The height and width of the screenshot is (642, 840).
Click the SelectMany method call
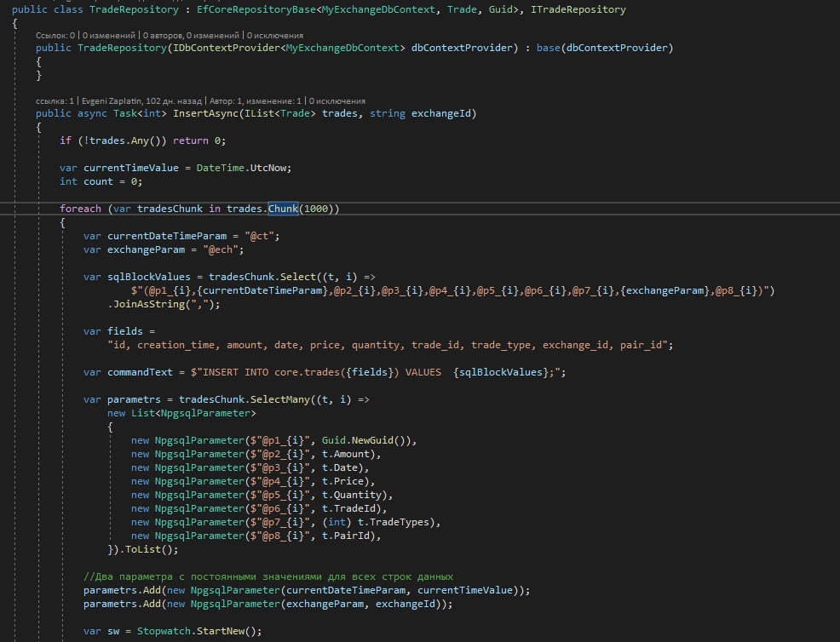click(280, 399)
